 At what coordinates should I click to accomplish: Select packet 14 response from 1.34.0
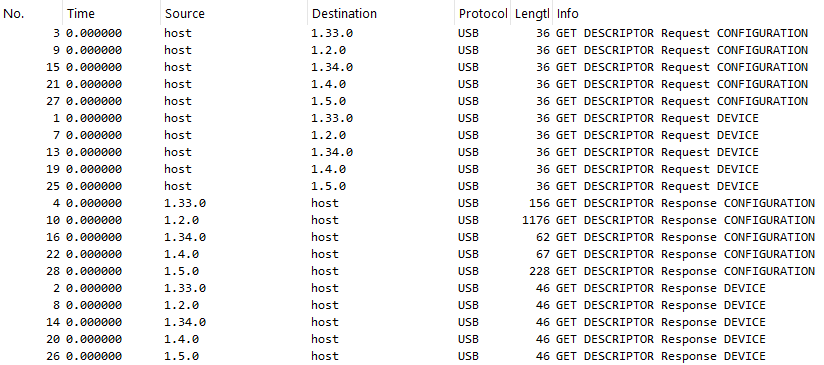[x=412, y=322]
